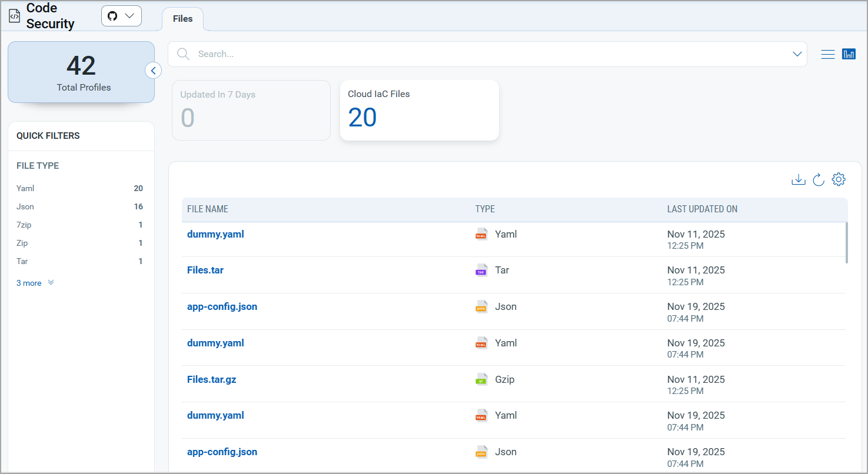
Task: Collapse the left filter panel
Action: 153,71
